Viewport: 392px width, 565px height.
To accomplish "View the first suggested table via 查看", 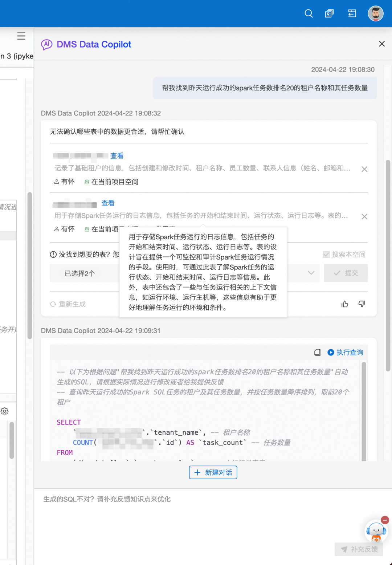I will point(117,156).
